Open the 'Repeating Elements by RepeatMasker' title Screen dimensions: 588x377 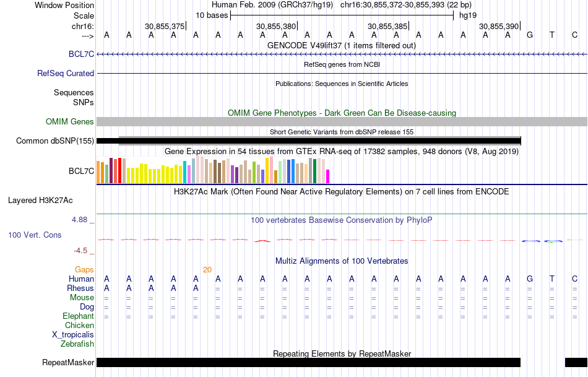pos(342,353)
